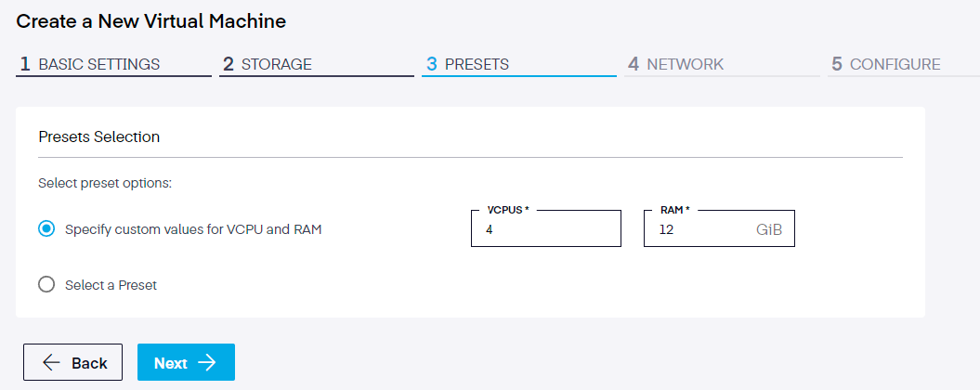Focus the VCPUS input field
980x390 pixels.
pyautogui.click(x=545, y=228)
